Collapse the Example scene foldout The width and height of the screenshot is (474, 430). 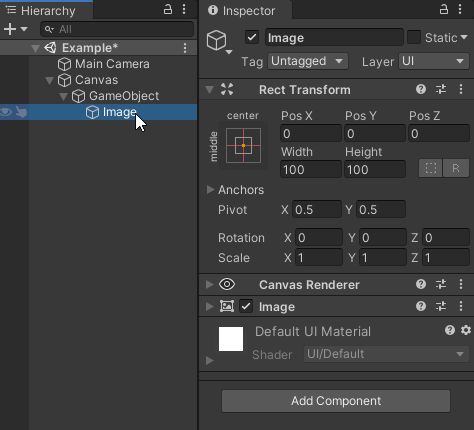tap(35, 49)
